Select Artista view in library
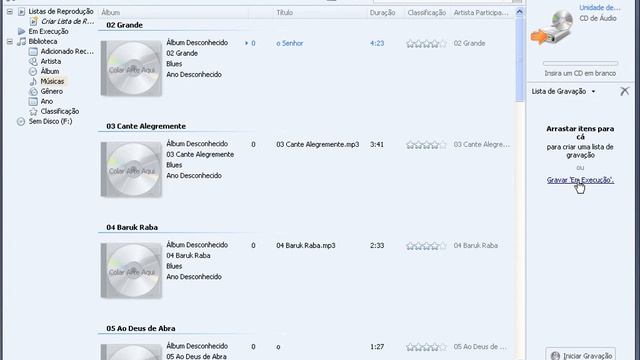This screenshot has width=640, height=360. click(x=51, y=62)
